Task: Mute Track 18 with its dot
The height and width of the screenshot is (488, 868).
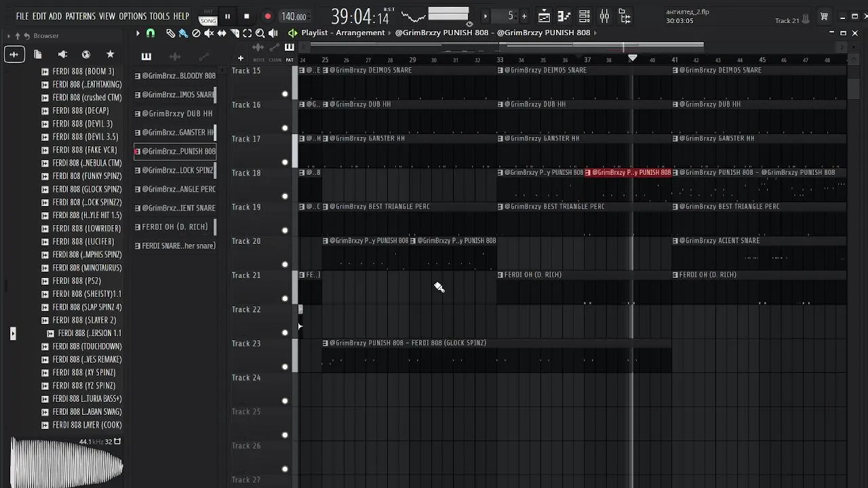Action: [285, 197]
